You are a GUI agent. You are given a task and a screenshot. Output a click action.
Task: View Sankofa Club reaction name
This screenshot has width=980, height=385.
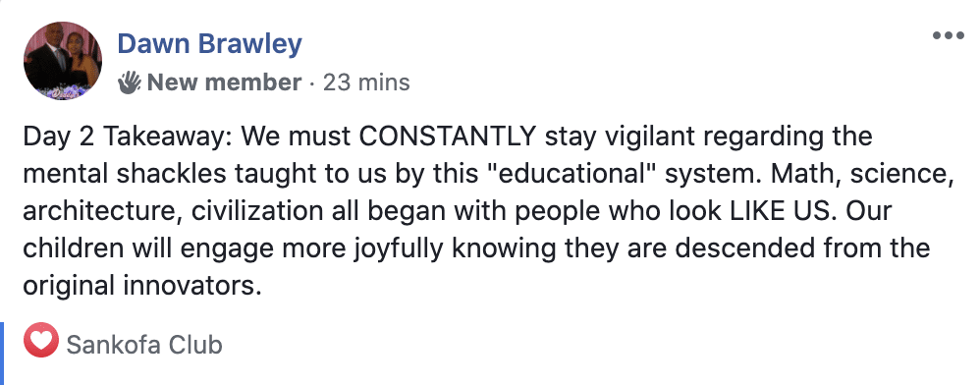coord(144,345)
